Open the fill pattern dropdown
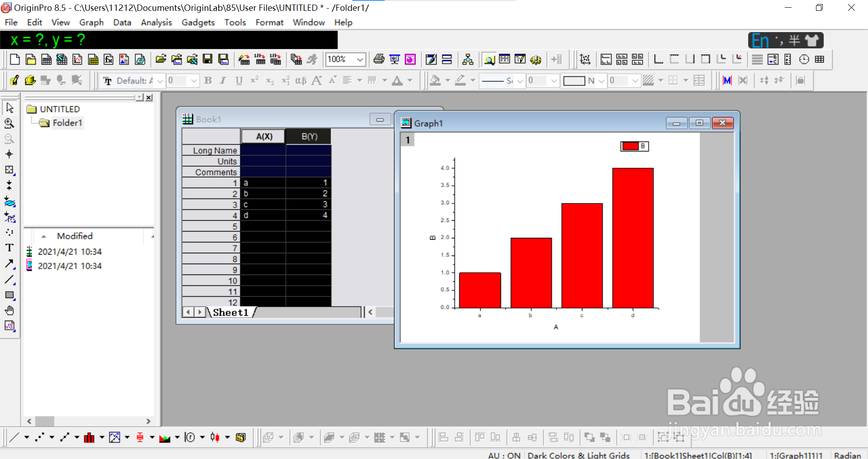The width and height of the screenshot is (868, 459). point(601,80)
